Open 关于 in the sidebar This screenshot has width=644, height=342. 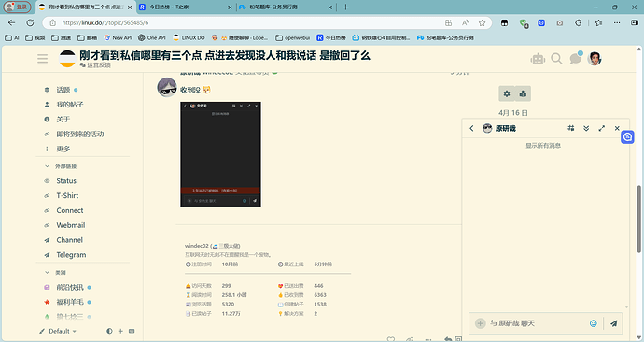[x=63, y=120]
